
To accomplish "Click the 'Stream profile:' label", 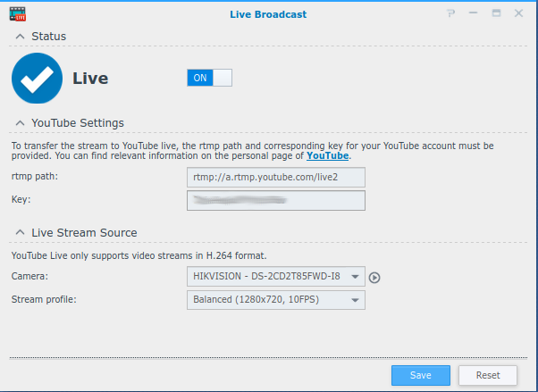I will pyautogui.click(x=44, y=299).
